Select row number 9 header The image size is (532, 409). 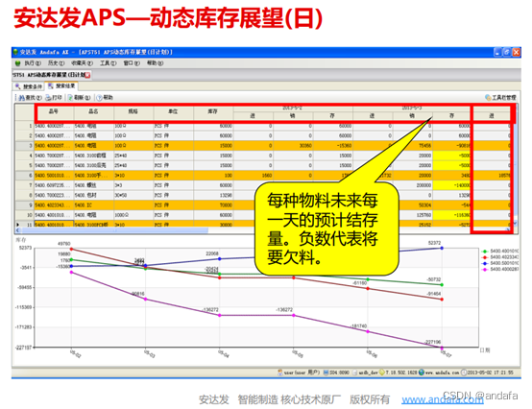(x=24, y=205)
